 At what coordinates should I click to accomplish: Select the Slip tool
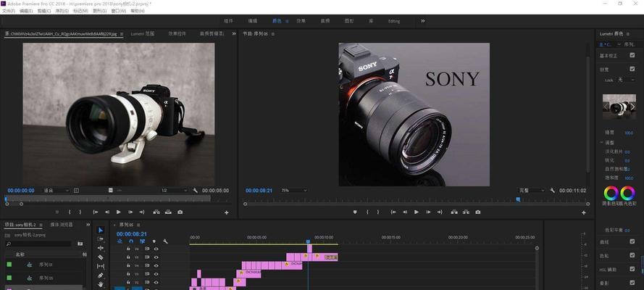pos(101,266)
